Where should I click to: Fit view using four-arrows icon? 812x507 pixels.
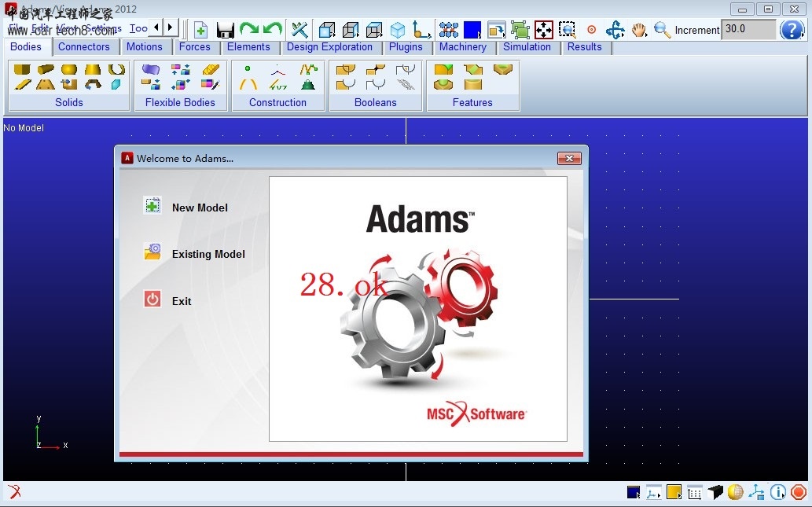pos(544,30)
